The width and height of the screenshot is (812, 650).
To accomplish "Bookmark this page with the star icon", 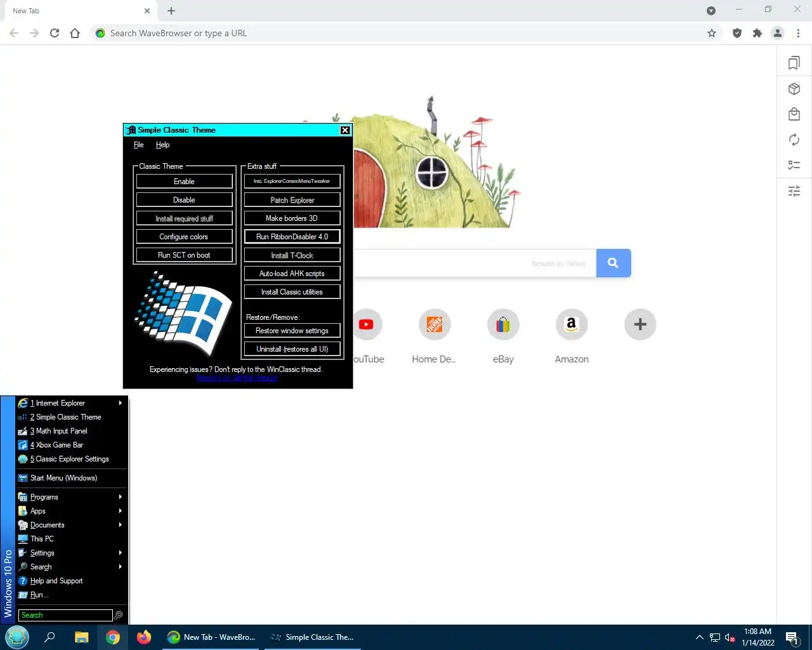I will tap(712, 33).
